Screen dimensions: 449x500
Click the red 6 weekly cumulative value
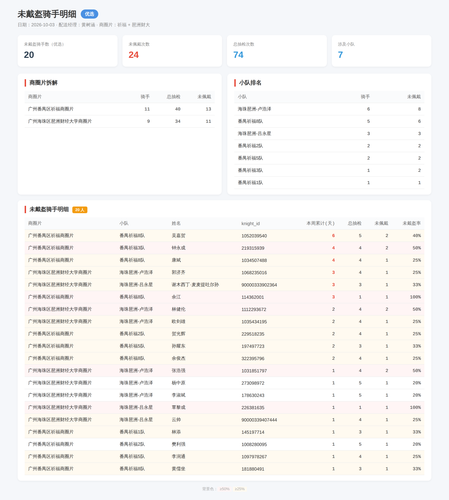[333, 236]
